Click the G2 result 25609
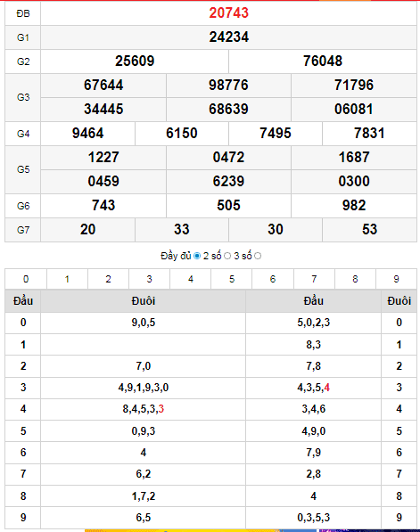 pos(135,61)
